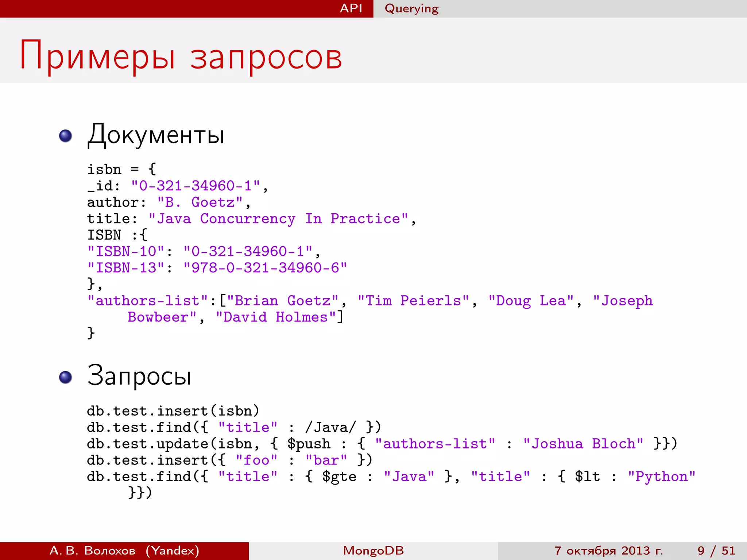This screenshot has width=747, height=560.
Task: Select the 'Документы' bullet heading
Action: coord(156,135)
